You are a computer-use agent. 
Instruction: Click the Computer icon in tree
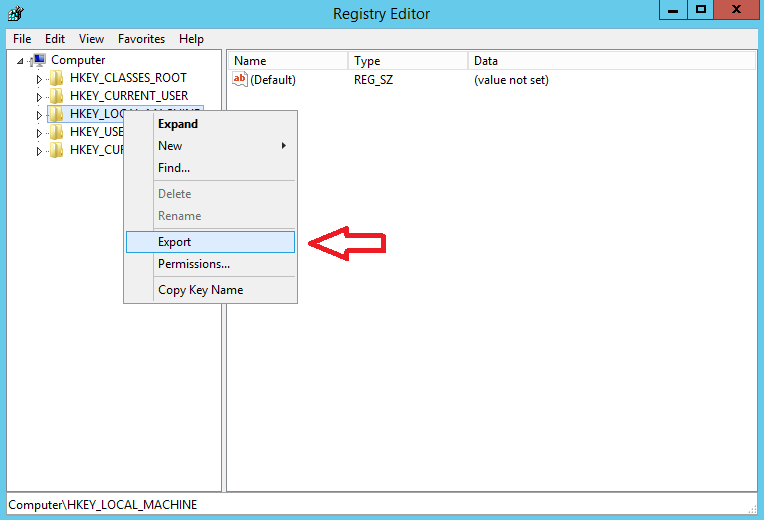coord(39,60)
